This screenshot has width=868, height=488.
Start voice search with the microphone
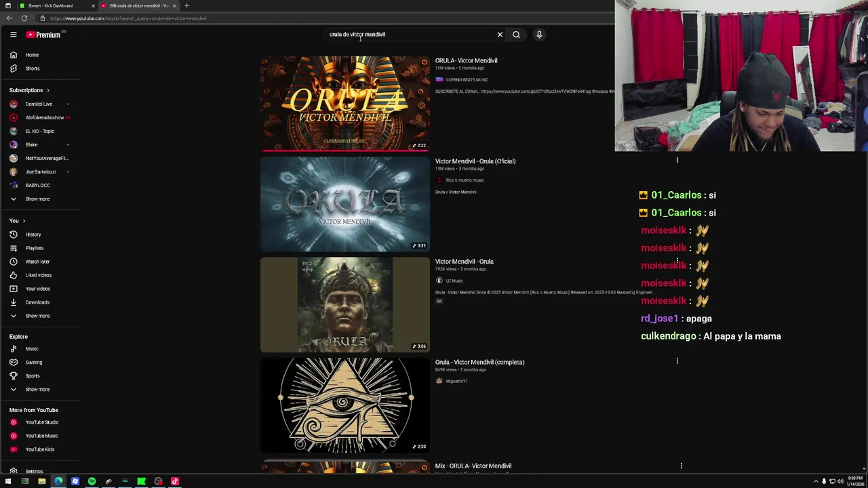539,35
